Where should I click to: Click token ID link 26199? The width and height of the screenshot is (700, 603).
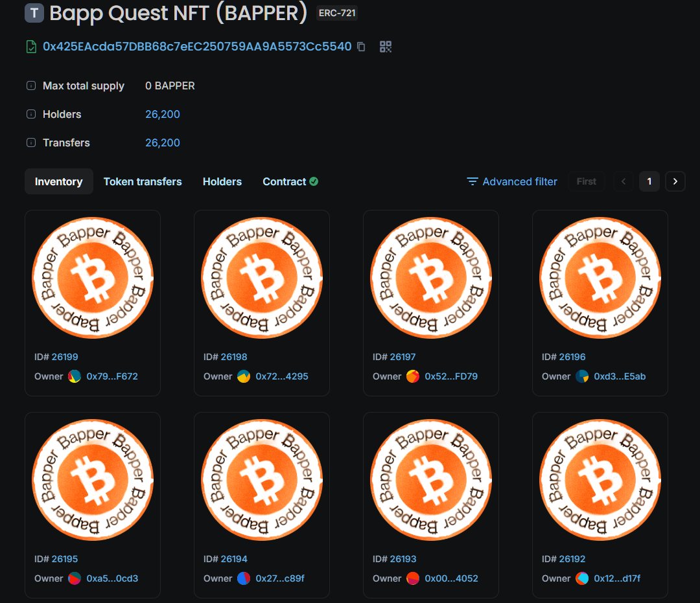click(x=65, y=357)
